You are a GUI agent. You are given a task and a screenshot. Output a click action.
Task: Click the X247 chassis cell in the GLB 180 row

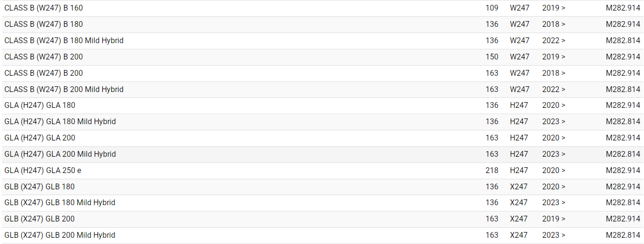coord(519,187)
